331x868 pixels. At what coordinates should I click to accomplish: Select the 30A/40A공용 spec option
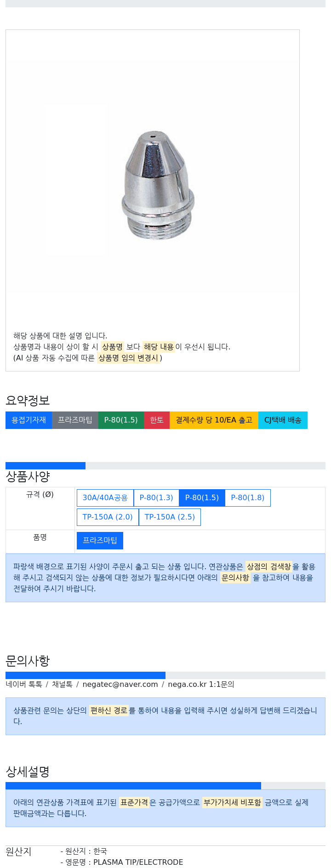[x=105, y=498]
